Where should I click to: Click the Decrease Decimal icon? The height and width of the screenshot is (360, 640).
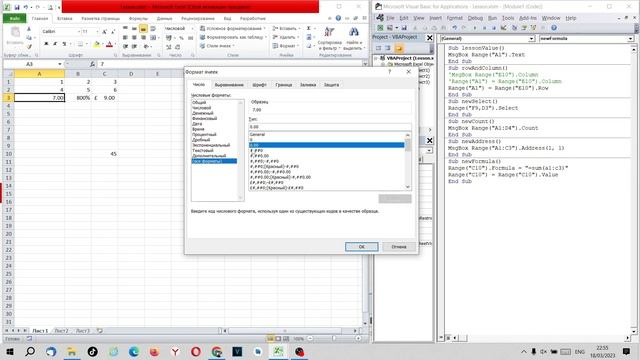tap(178, 47)
